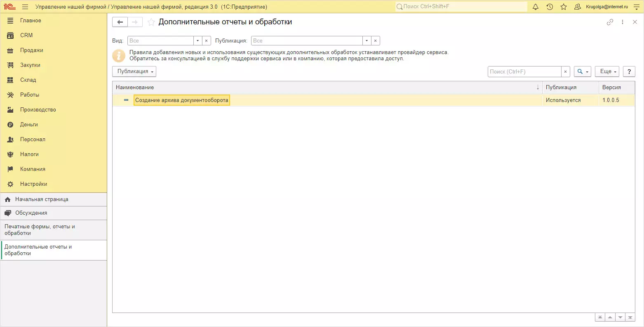Open the Настройки section
Screen dimensions: 644x327
click(x=54, y=184)
